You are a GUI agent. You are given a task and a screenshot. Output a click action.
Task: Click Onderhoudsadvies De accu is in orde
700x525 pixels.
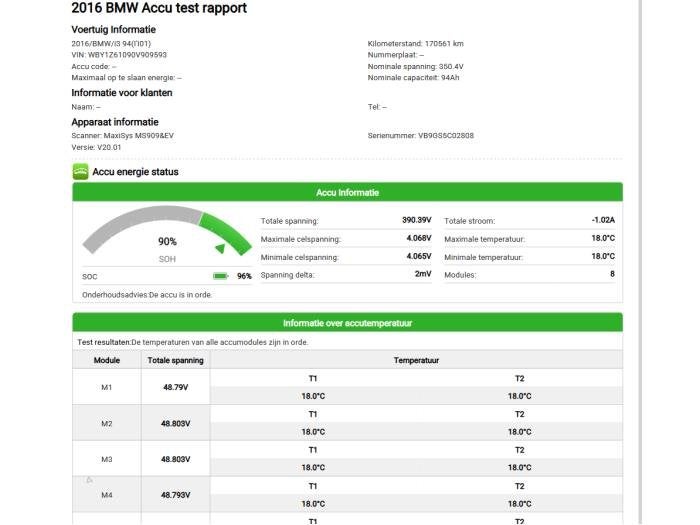click(x=147, y=295)
